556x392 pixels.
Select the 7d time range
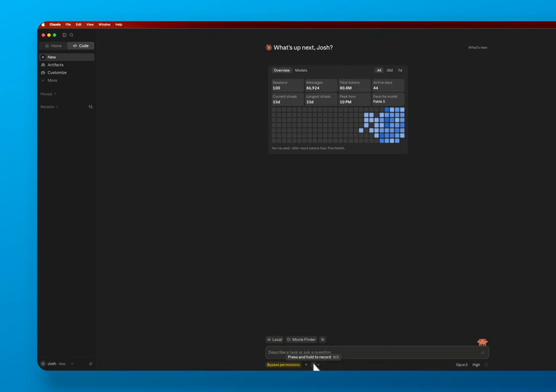[400, 70]
